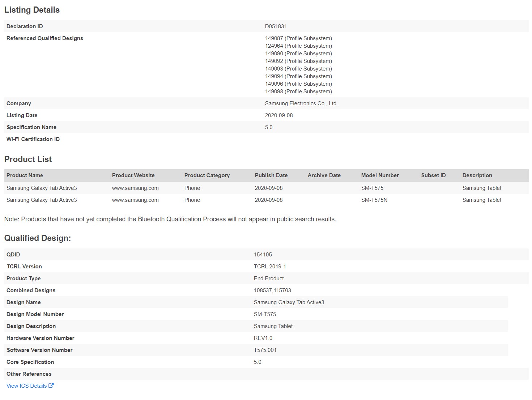Select the Product Category column header
This screenshot has width=532, height=400.
coord(207,175)
